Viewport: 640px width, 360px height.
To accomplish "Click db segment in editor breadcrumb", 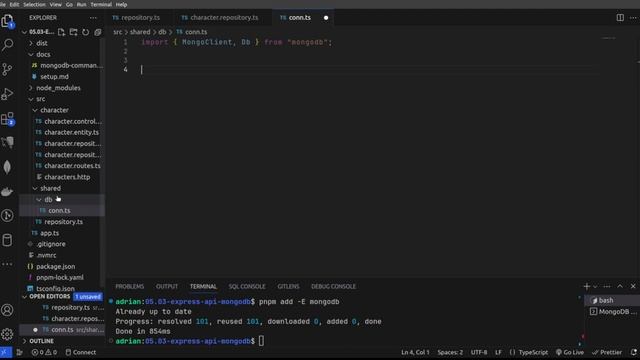I will pos(162,32).
